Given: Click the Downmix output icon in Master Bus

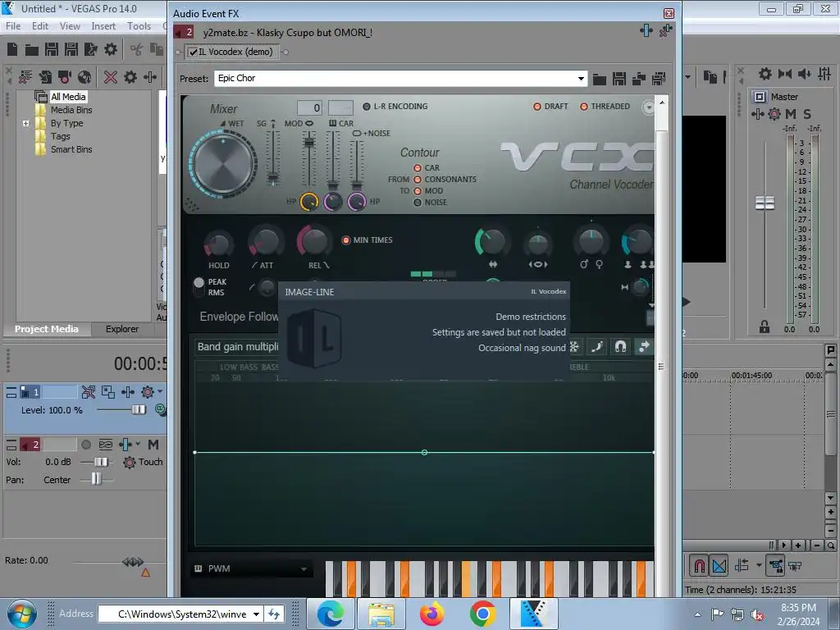Looking at the screenshot, I should tap(785, 73).
